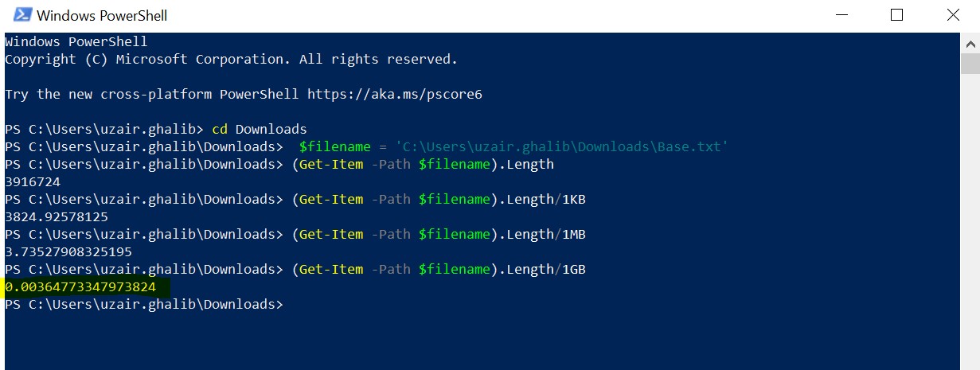Click the vertical scrollbar thumb

pyautogui.click(x=969, y=65)
